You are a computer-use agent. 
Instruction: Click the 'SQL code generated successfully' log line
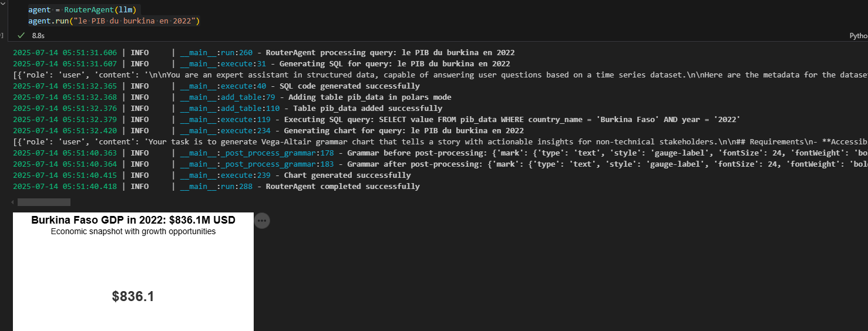pos(216,86)
